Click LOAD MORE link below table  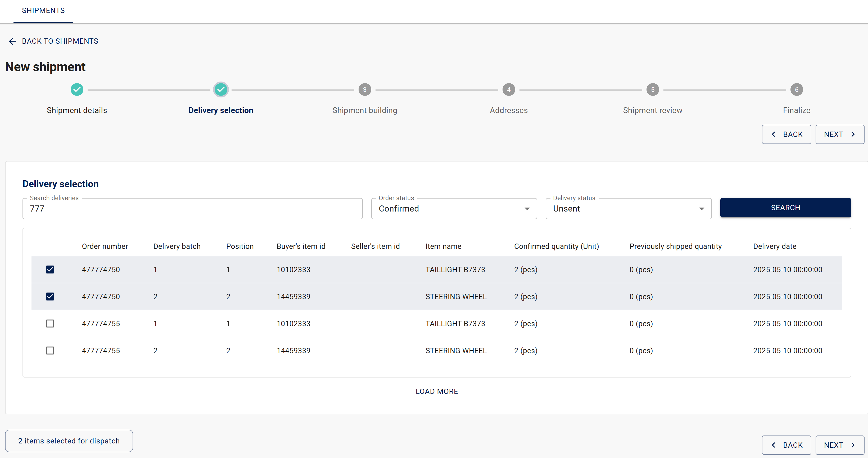coord(436,391)
